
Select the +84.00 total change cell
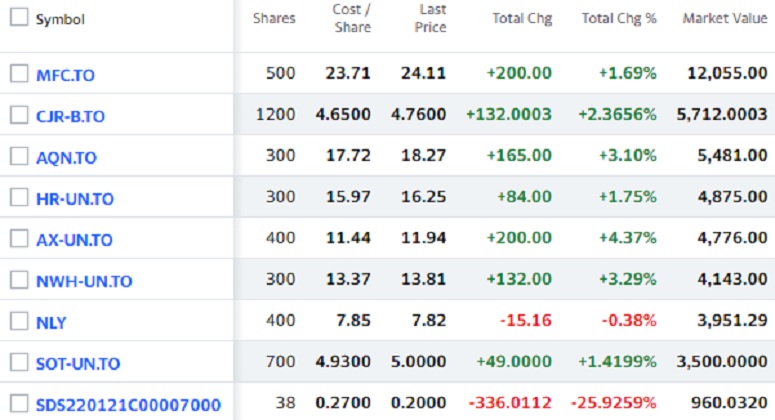tap(524, 197)
